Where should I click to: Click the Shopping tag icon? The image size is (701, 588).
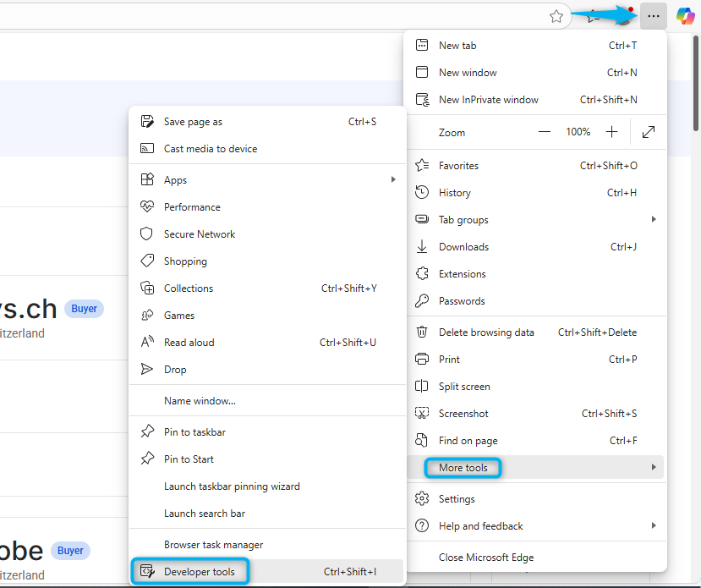147,261
